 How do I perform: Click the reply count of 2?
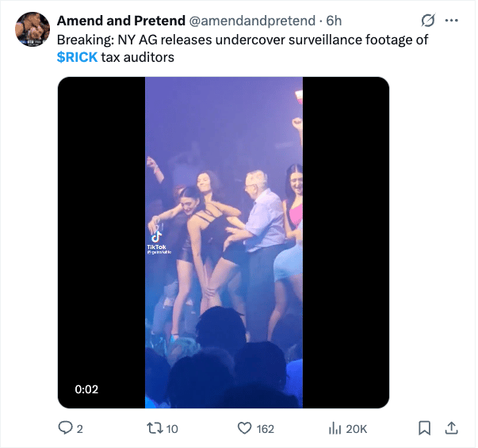tap(79, 428)
